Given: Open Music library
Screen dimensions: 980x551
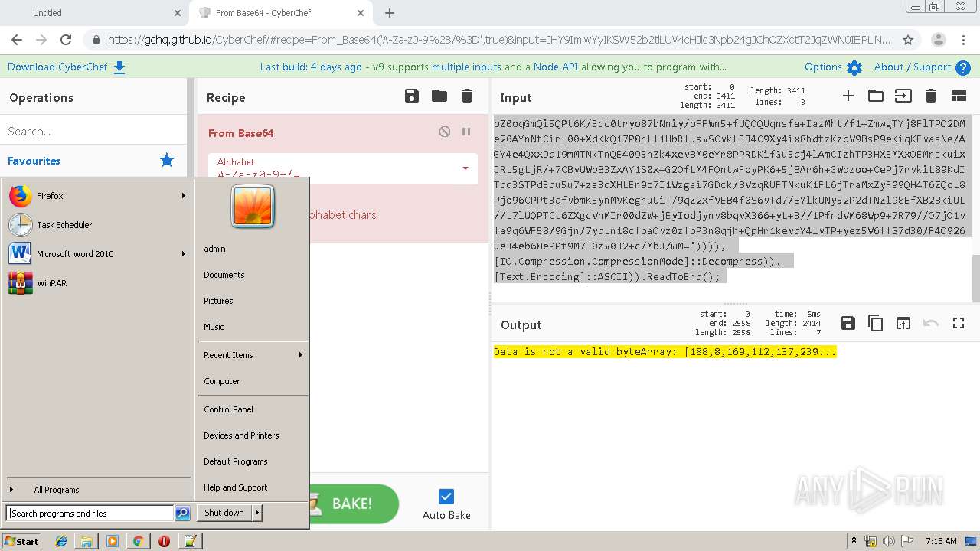Looking at the screenshot, I should [214, 327].
